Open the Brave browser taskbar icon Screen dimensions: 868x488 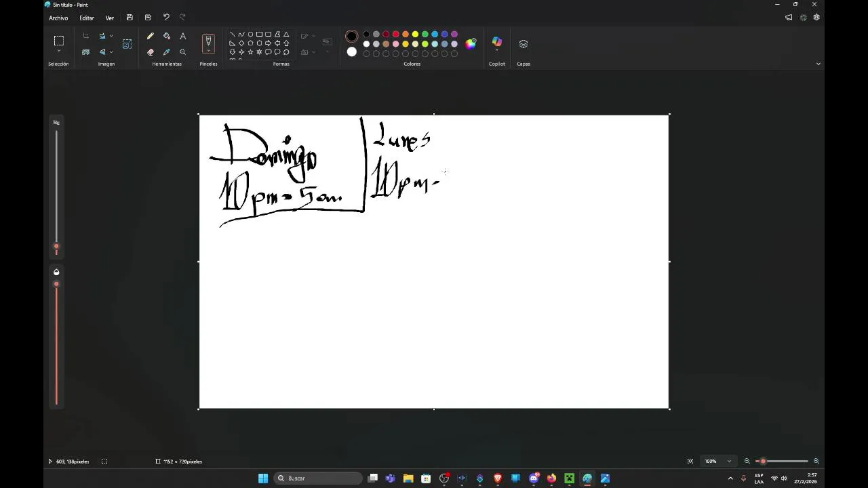pyautogui.click(x=498, y=479)
